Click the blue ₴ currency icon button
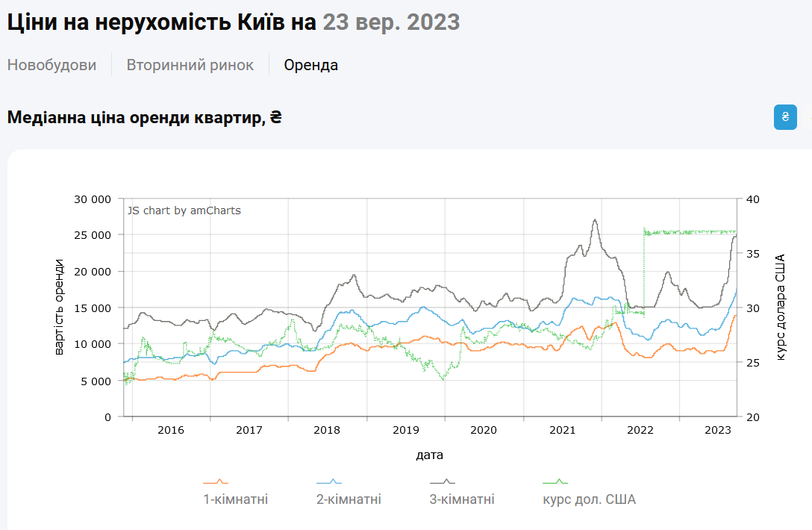This screenshot has width=812, height=530. [x=785, y=117]
